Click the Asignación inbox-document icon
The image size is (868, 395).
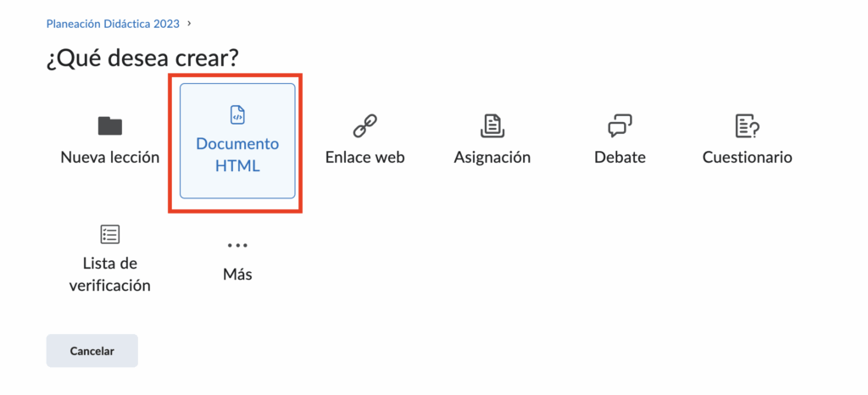492,126
